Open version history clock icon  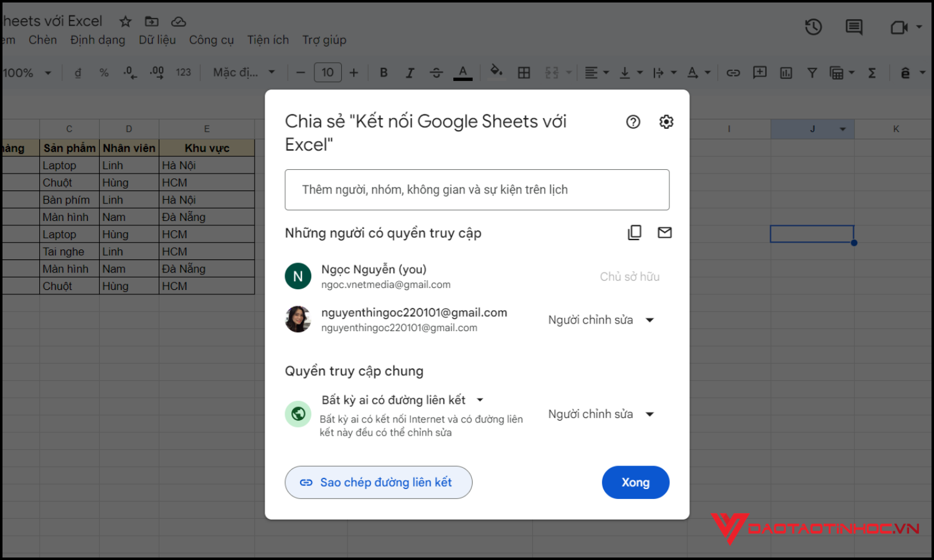tap(813, 27)
